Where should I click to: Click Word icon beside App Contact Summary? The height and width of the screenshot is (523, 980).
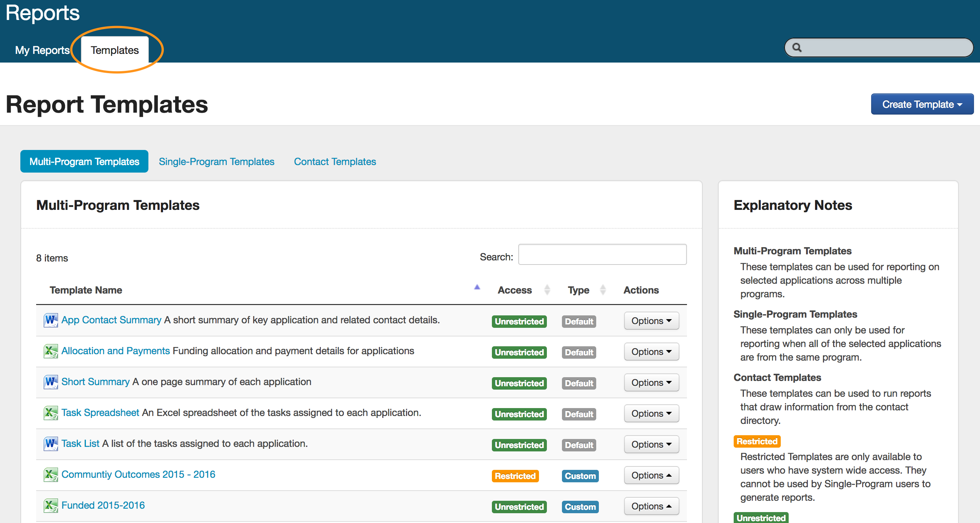click(50, 320)
